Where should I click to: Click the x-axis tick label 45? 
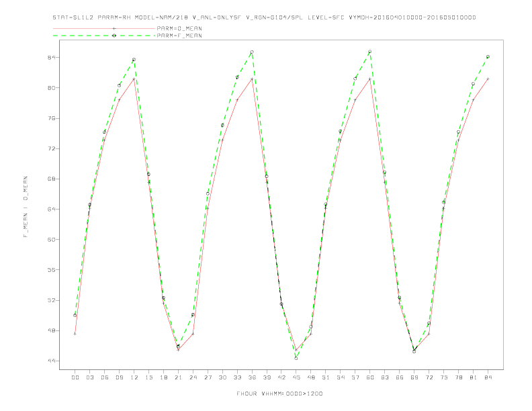(296, 377)
